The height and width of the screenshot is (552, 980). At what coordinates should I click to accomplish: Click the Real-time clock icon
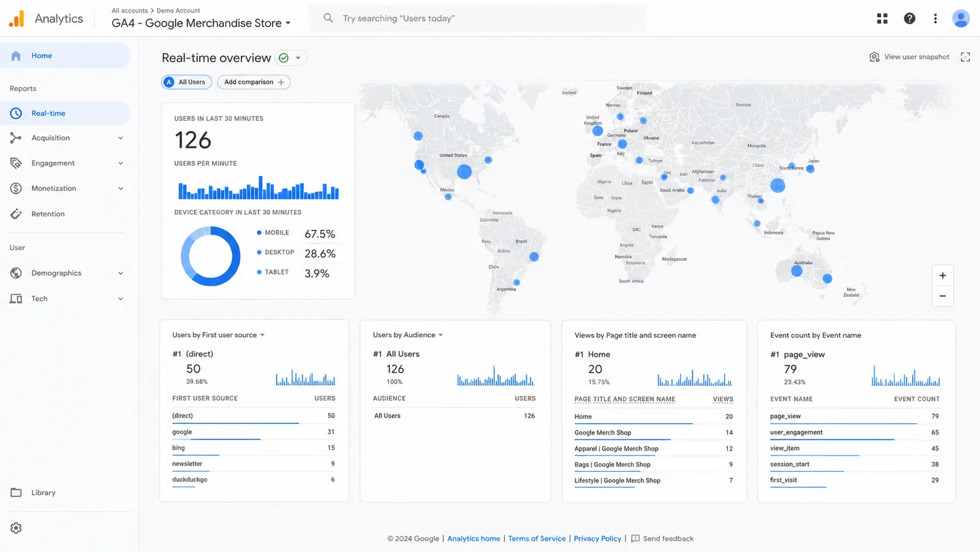pos(16,113)
